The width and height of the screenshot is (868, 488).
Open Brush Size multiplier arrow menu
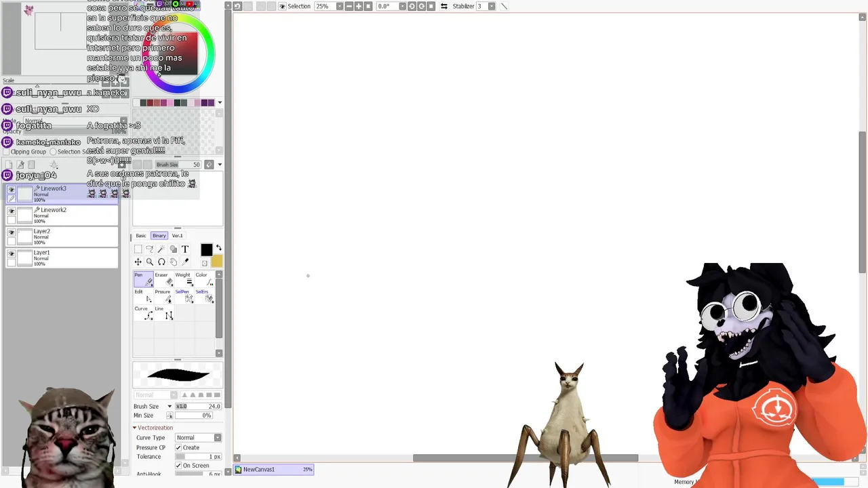(170, 407)
